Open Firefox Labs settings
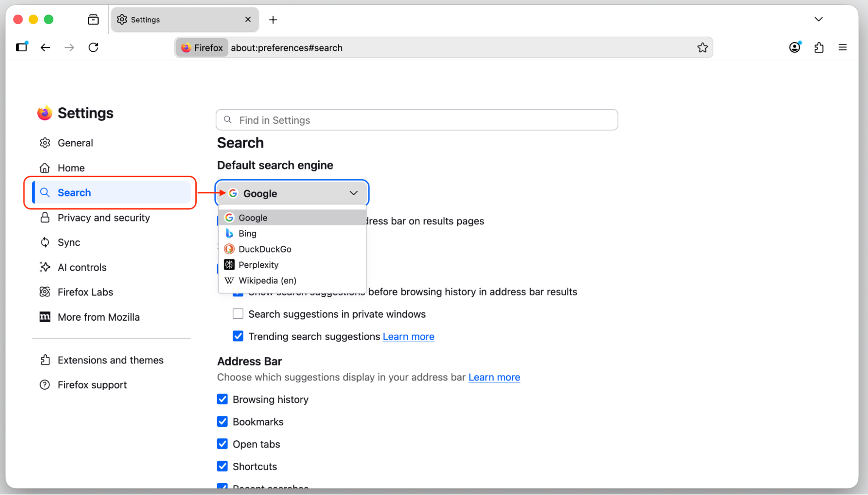Image resolution: width=868 pixels, height=495 pixels. tap(111, 292)
